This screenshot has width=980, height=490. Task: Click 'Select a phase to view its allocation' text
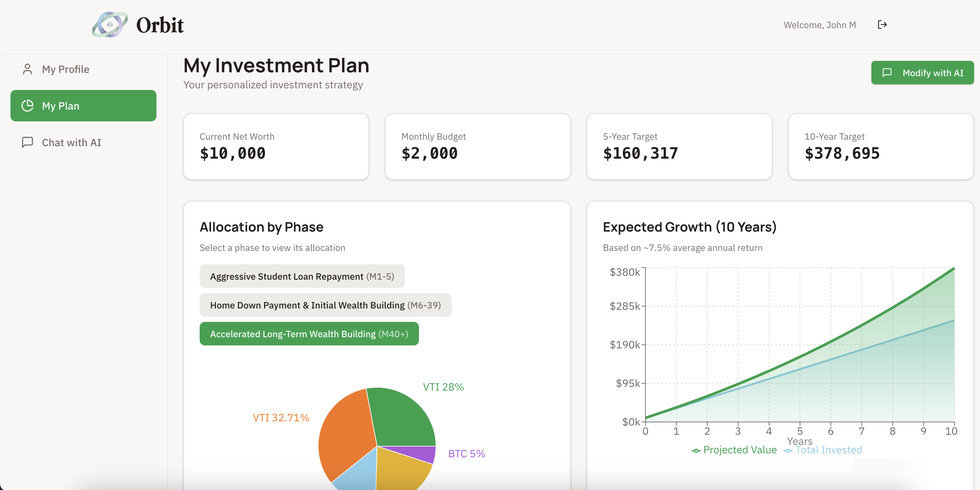[272, 248]
